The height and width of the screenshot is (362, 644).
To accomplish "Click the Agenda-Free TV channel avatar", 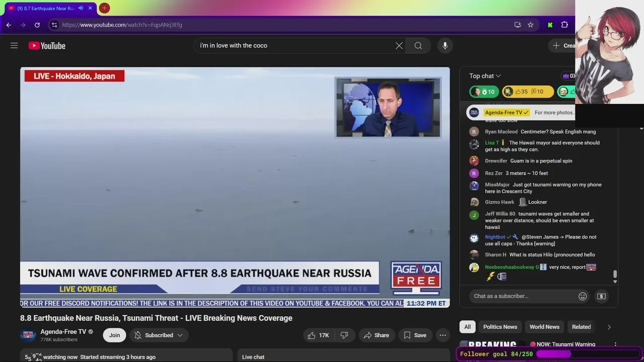I will point(28,335).
